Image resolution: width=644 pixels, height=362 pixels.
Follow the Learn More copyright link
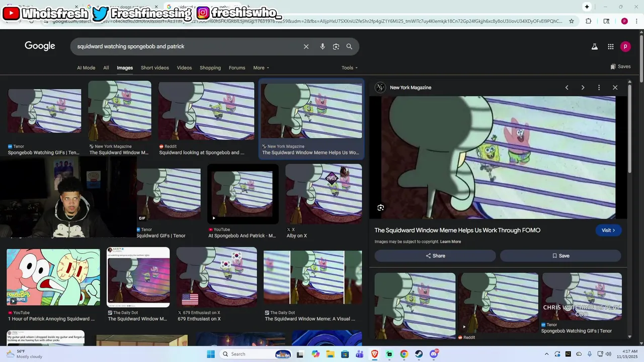[x=450, y=242]
